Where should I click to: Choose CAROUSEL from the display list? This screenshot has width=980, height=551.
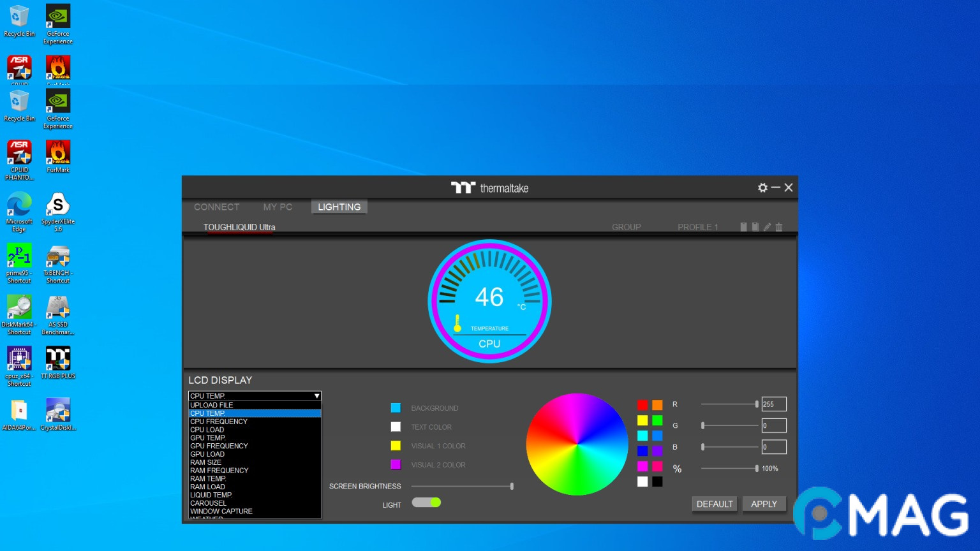click(209, 503)
